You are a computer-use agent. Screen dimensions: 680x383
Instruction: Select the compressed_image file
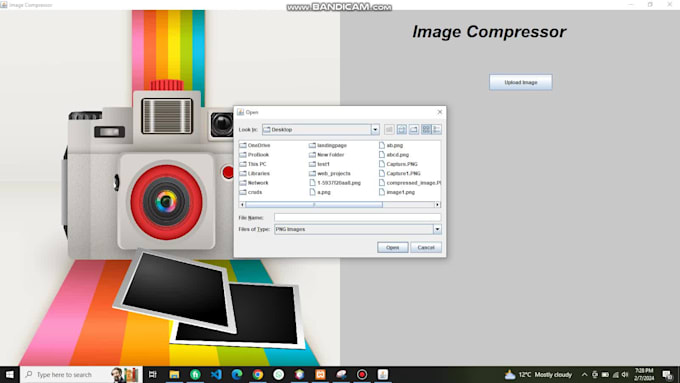click(x=409, y=183)
